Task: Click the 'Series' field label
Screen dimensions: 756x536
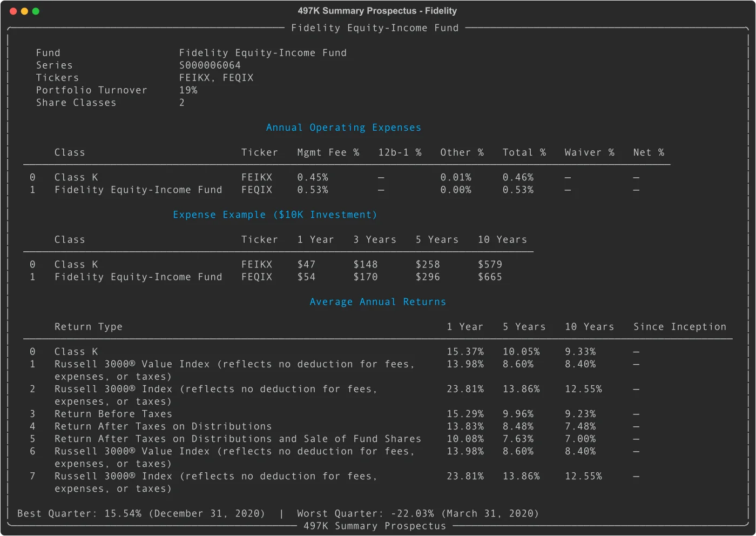Action: [54, 65]
